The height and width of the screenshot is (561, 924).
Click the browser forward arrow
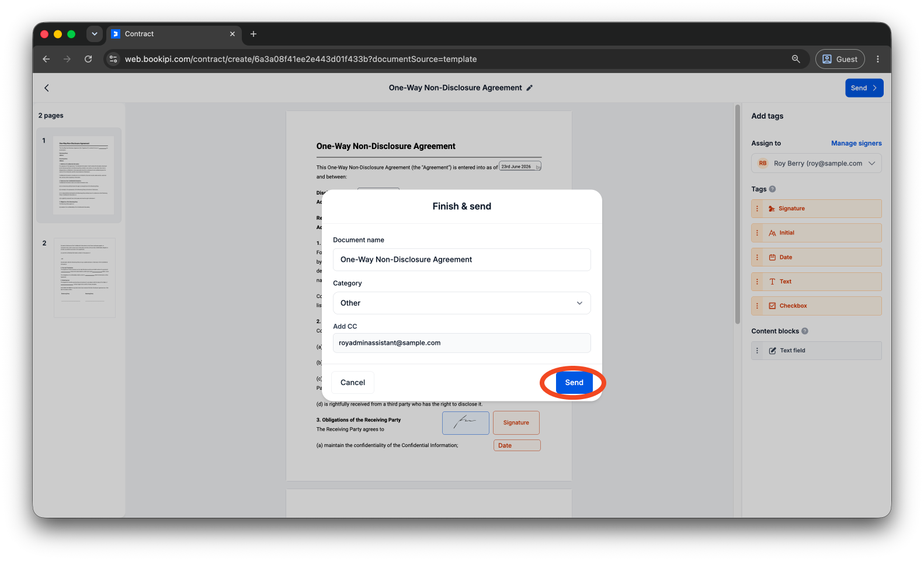(67, 59)
